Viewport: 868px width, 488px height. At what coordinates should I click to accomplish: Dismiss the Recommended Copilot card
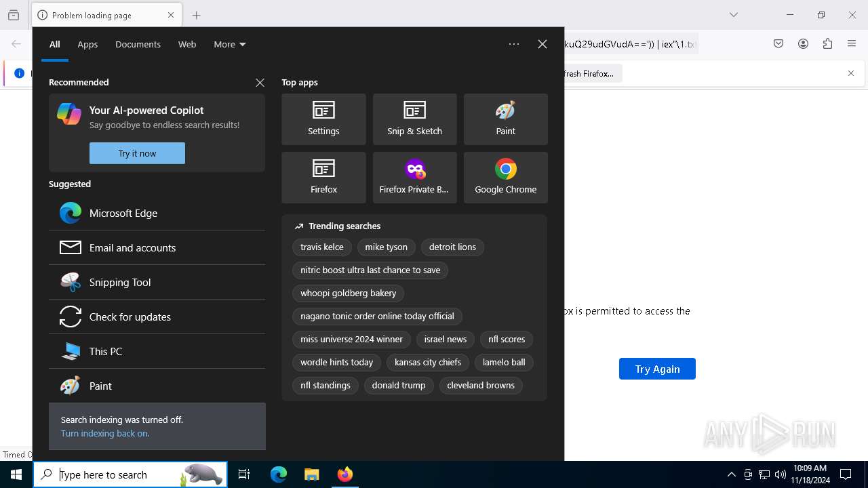[x=260, y=83]
